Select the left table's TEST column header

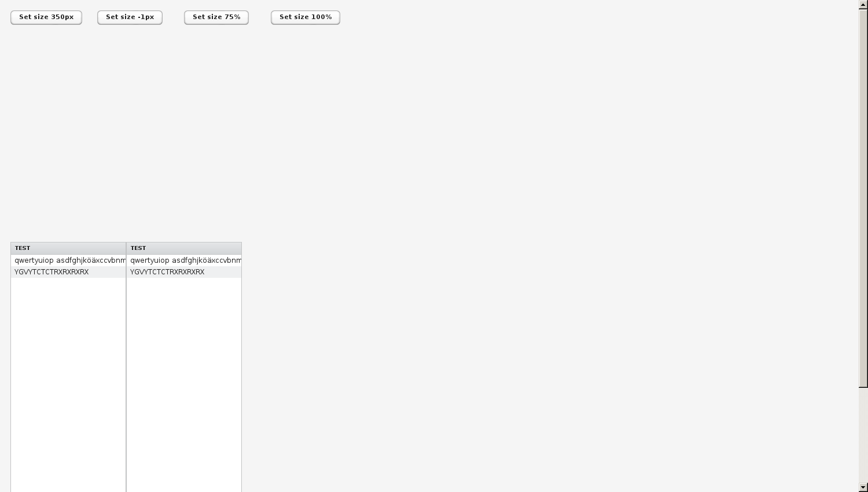68,248
